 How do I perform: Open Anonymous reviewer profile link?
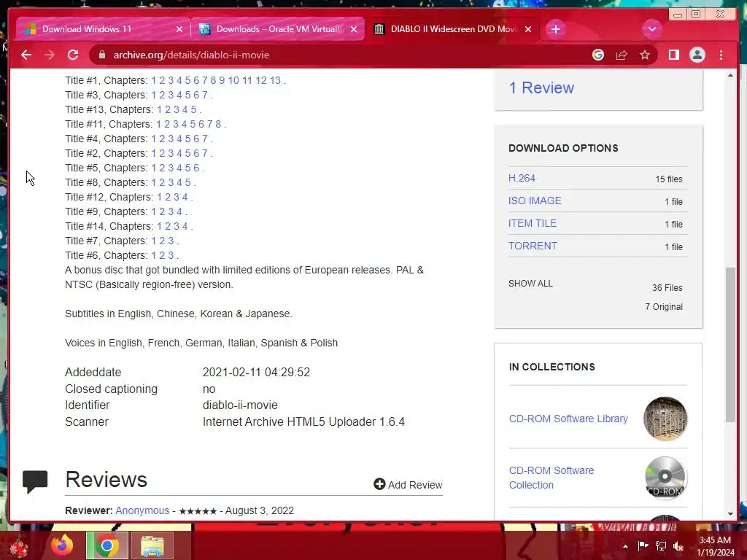(x=142, y=510)
